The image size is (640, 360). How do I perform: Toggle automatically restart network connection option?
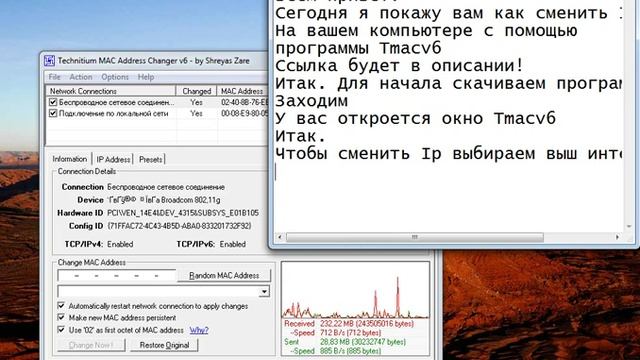61,306
